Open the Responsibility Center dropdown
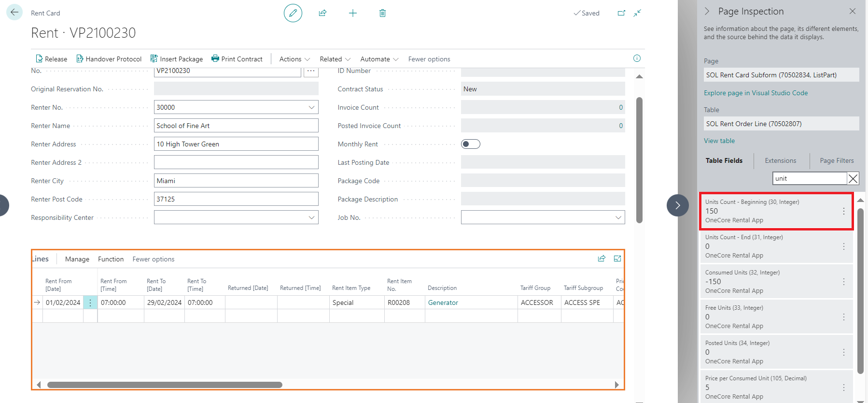Screen dimensions: 868x403 [x=311, y=217]
